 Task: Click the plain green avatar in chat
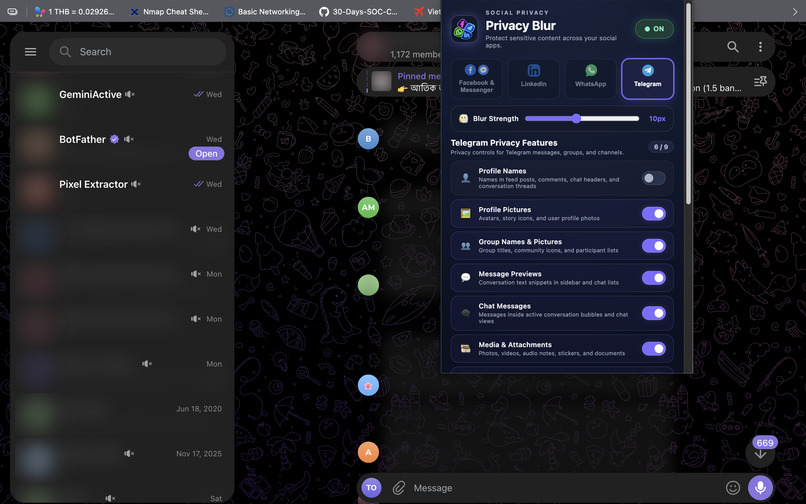click(x=368, y=285)
